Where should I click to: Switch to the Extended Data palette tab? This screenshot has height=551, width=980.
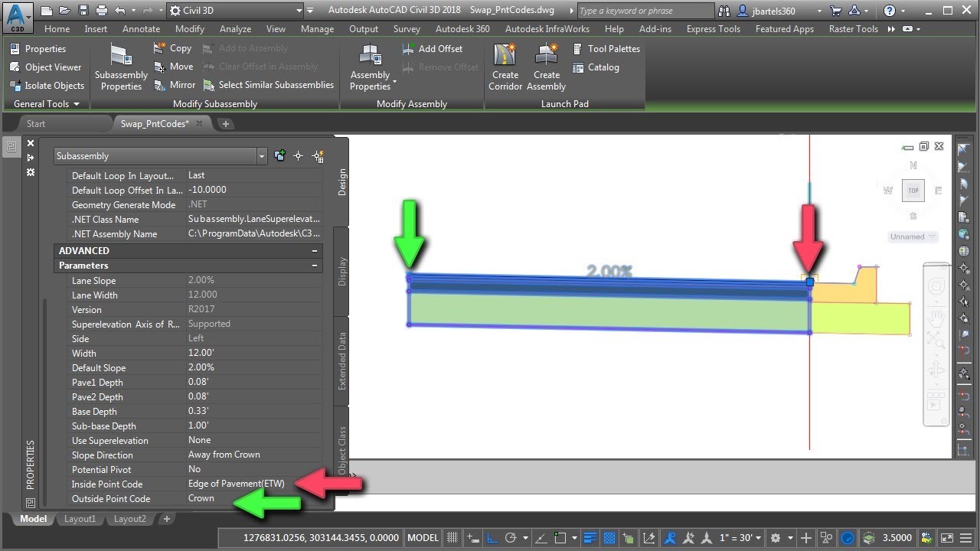342,360
